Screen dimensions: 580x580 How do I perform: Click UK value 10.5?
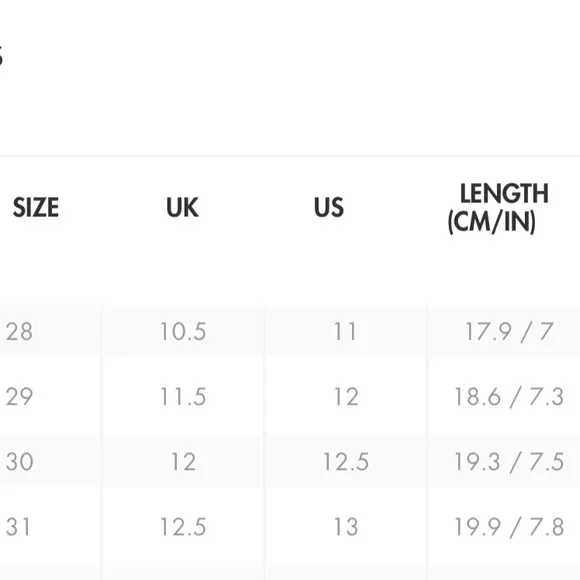tap(183, 331)
